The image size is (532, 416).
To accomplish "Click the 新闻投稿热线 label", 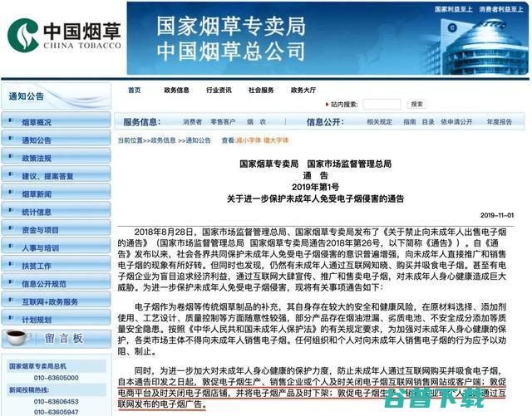I will 29,390.
